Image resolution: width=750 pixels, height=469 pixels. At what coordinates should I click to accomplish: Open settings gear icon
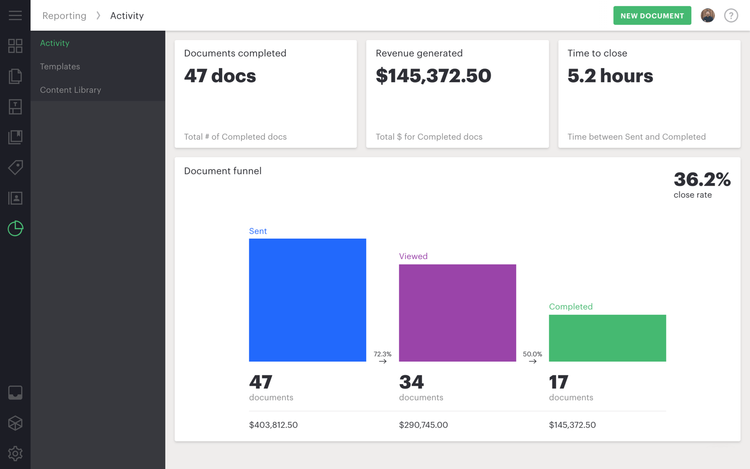pyautogui.click(x=15, y=453)
